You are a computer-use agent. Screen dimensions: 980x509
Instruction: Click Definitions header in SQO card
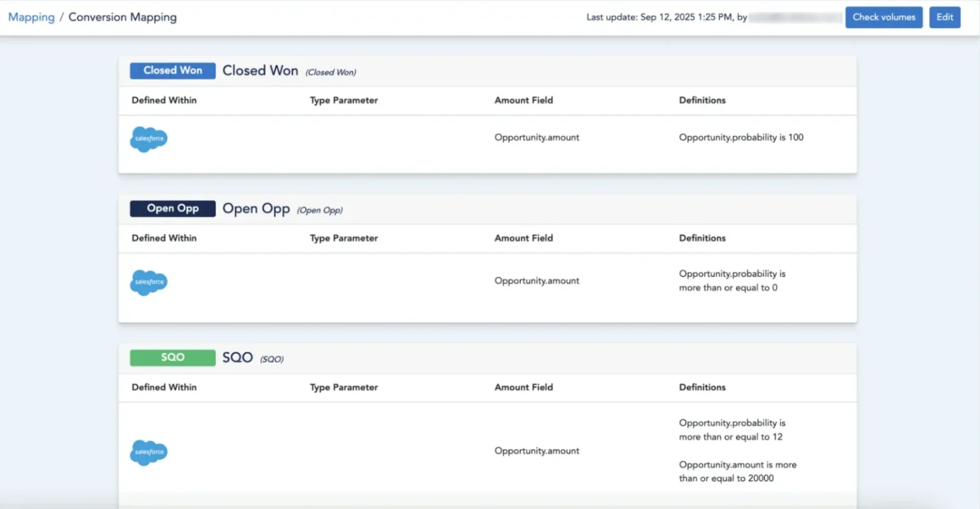click(x=702, y=387)
